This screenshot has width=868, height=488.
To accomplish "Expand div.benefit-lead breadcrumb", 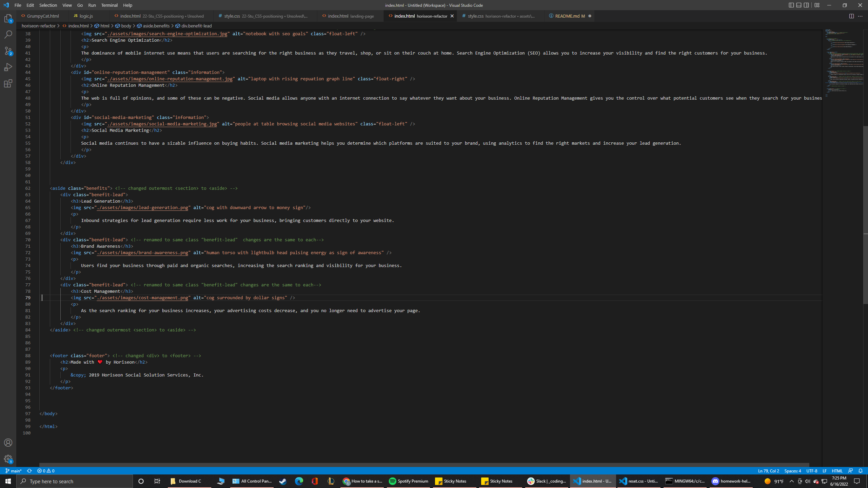I will pyautogui.click(x=194, y=26).
